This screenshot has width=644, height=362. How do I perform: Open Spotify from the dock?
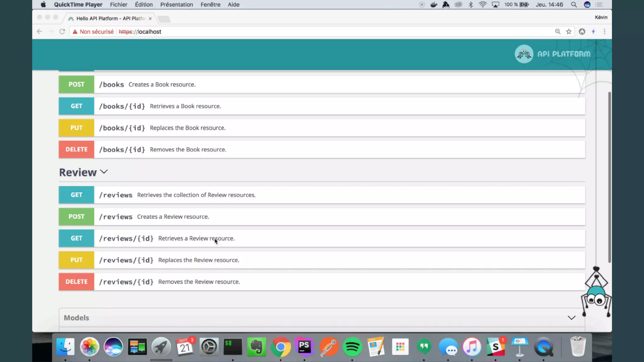click(x=352, y=347)
